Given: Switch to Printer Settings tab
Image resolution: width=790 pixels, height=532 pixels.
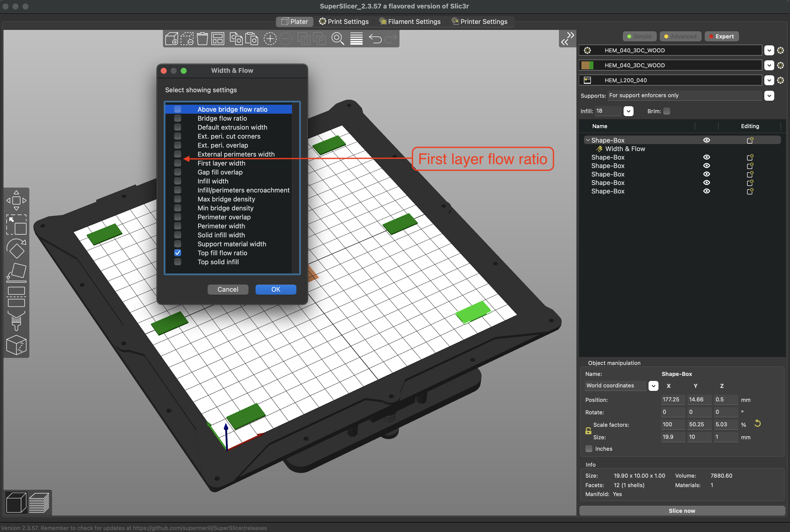Looking at the screenshot, I should click(479, 22).
